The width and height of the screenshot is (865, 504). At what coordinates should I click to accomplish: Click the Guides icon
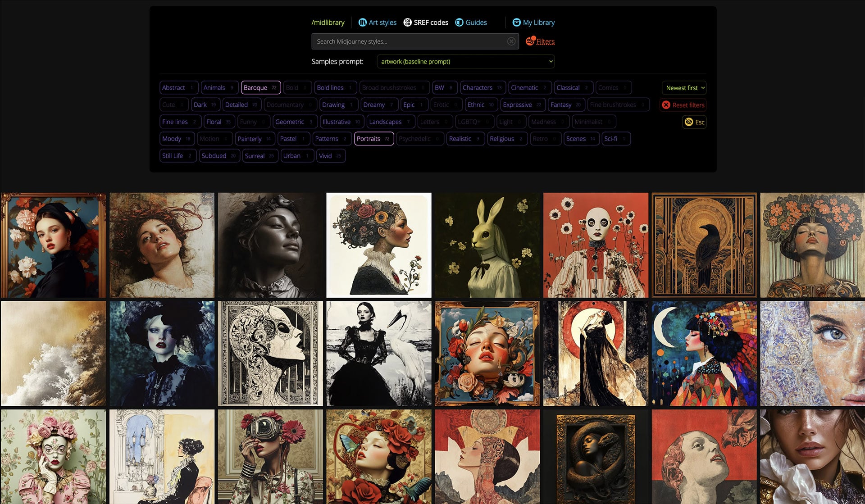(459, 23)
